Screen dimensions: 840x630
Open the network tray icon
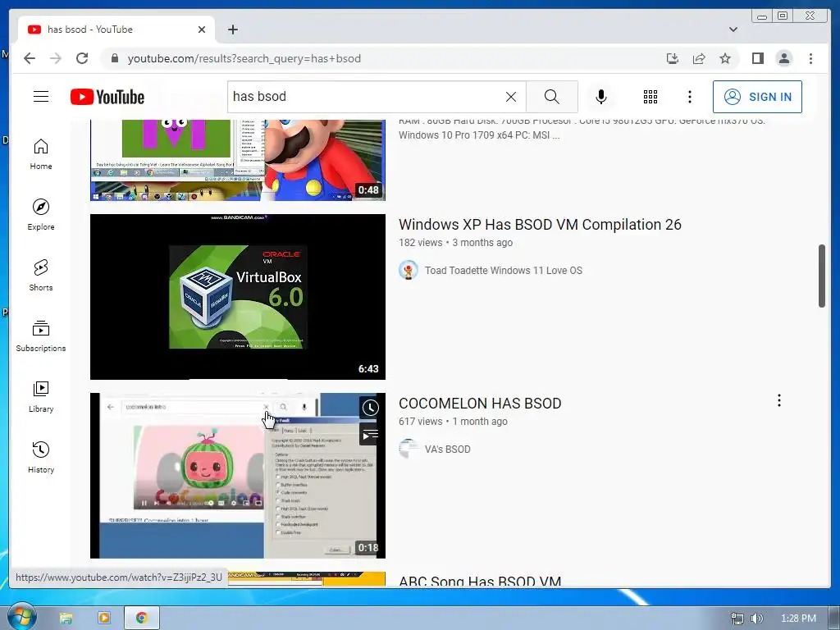pos(737,619)
